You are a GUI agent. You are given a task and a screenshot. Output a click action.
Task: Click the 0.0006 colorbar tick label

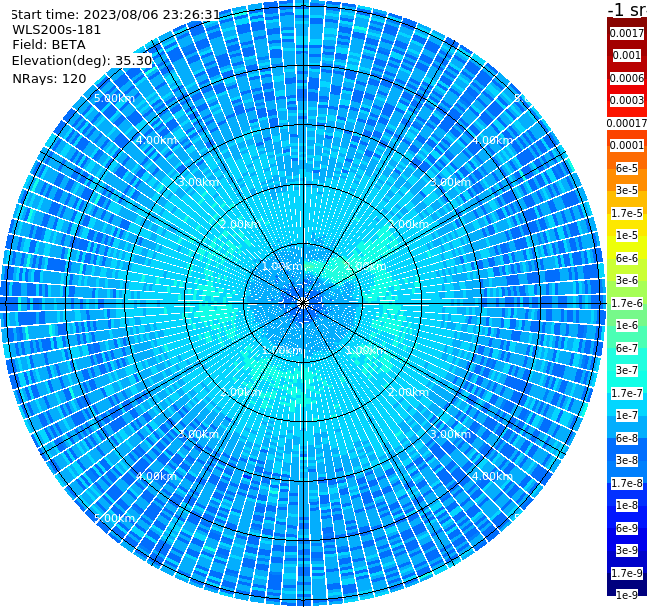coord(627,78)
